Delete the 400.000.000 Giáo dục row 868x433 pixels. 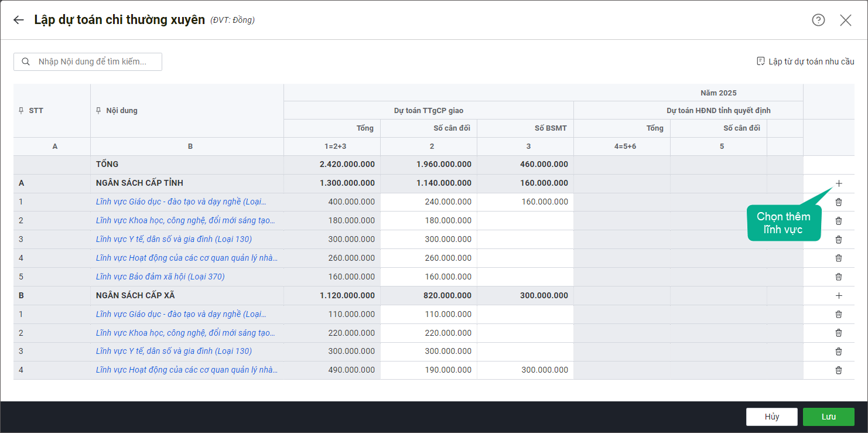click(839, 202)
